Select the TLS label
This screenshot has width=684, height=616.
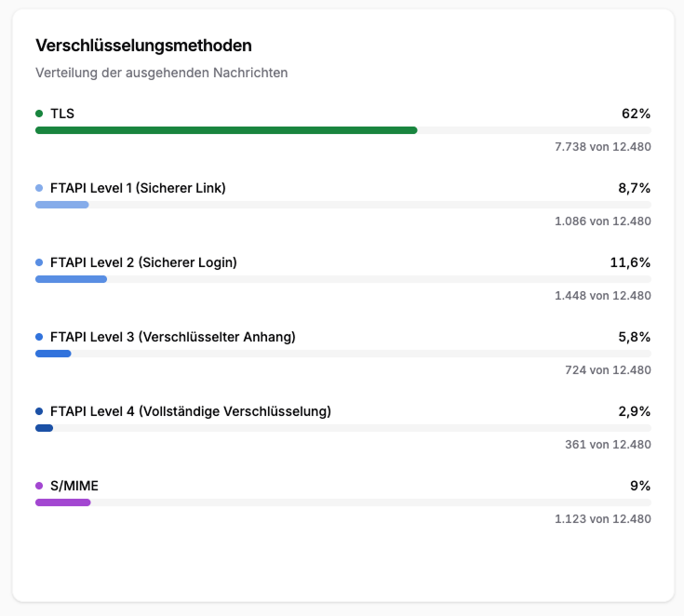click(x=62, y=114)
